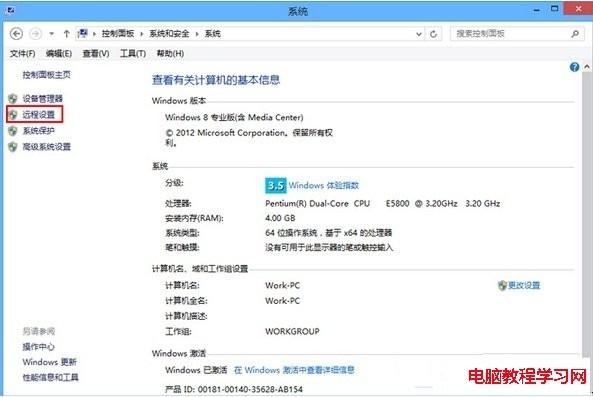Expand the chevron after 控制面板 in breadcrumb
The image size is (593, 397).
pos(141,34)
